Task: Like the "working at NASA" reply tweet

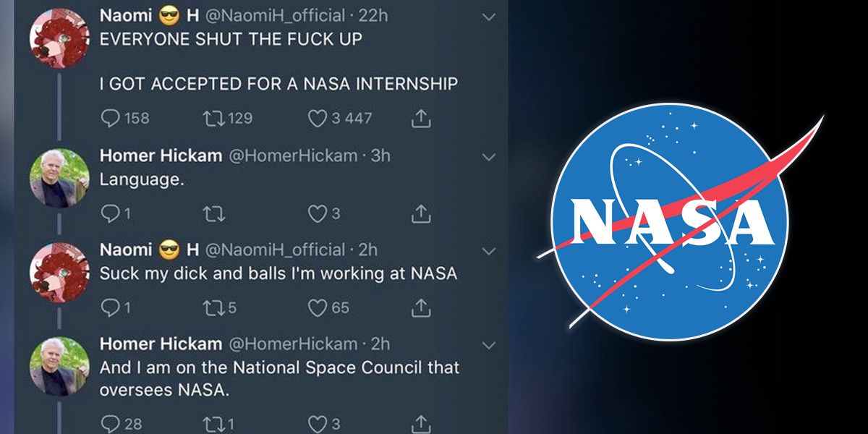Action: click(318, 309)
